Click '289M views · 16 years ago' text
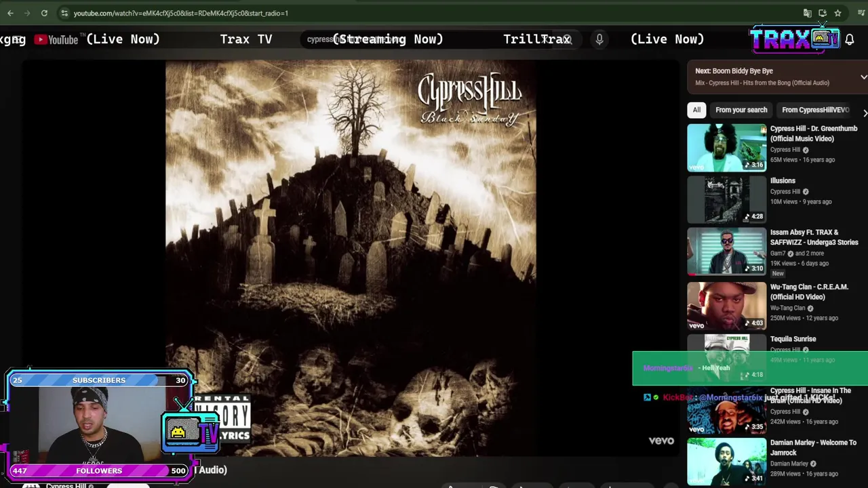This screenshot has width=868, height=488. pos(804,474)
